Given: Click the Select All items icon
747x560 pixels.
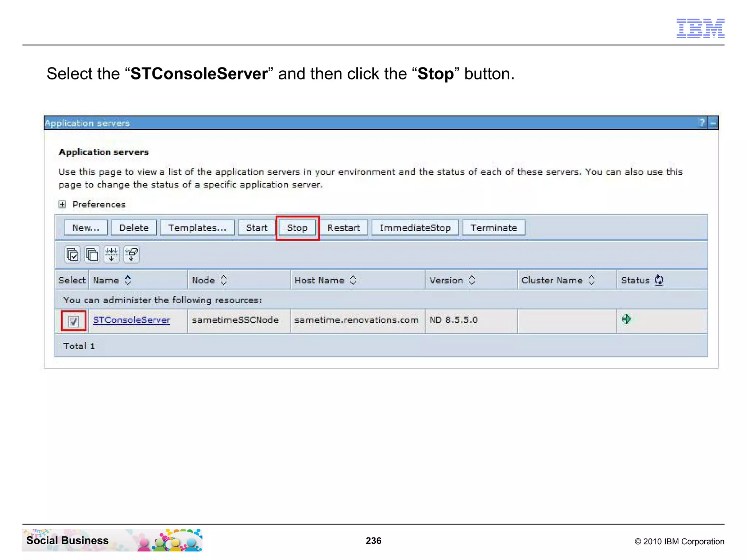Looking at the screenshot, I should pos(72,254).
